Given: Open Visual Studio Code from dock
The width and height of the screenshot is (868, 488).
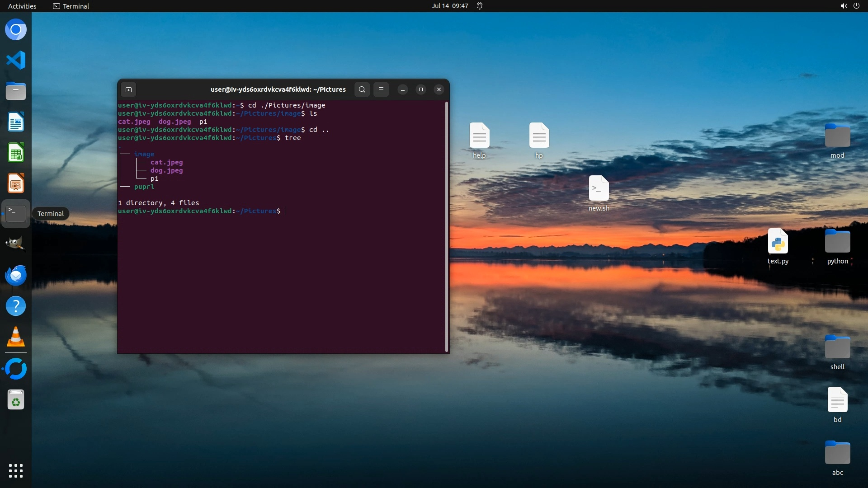Looking at the screenshot, I should (16, 60).
